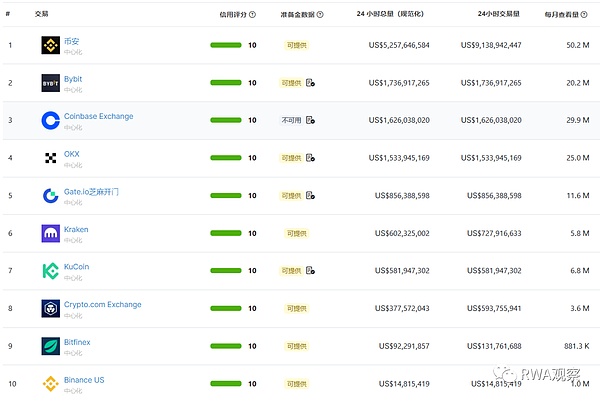Click the Gate.io logo icon
Screen dimensions: 600x401
pos(50,196)
